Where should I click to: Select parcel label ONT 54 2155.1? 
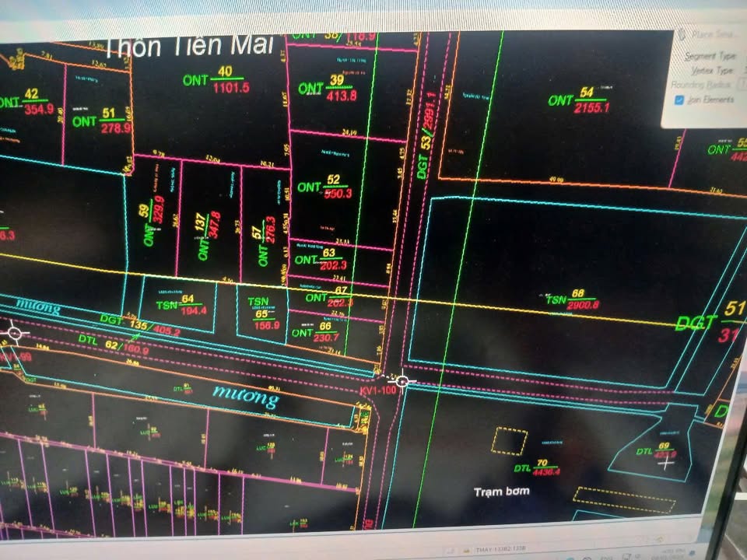pyautogui.click(x=580, y=101)
